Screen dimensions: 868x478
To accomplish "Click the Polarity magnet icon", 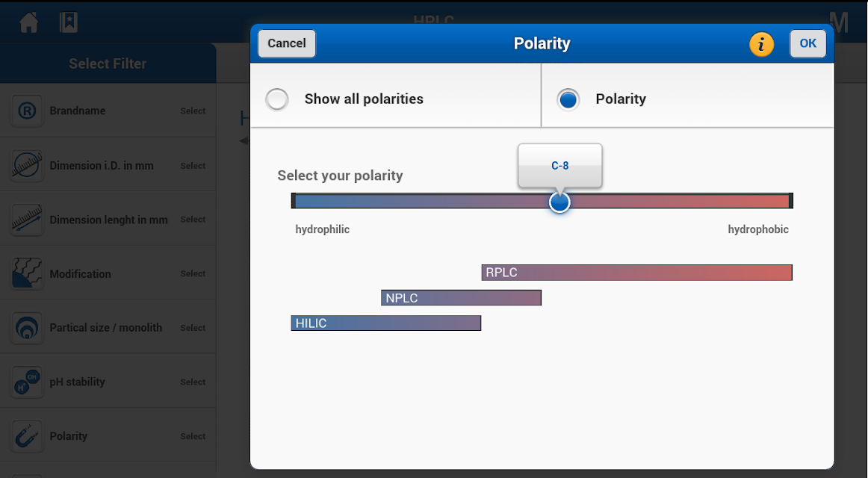I will [x=27, y=436].
